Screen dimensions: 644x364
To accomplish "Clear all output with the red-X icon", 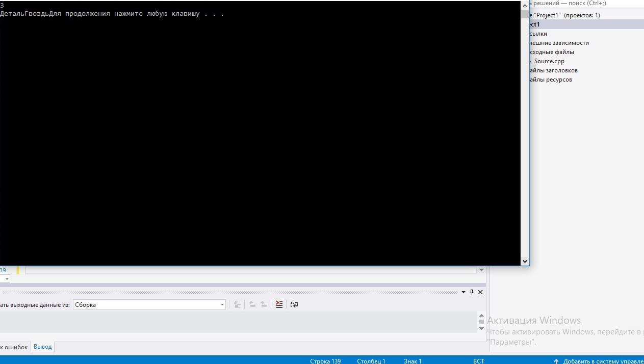I will pos(279,304).
